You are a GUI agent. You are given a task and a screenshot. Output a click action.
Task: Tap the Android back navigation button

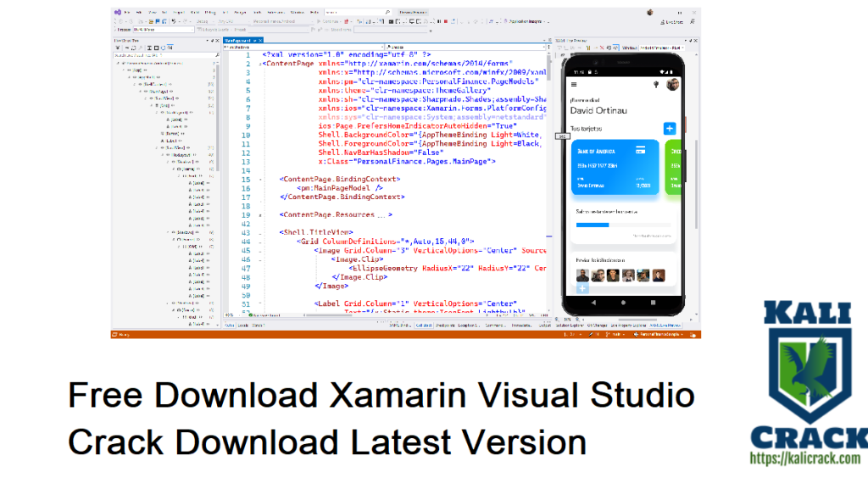pyautogui.click(x=593, y=303)
